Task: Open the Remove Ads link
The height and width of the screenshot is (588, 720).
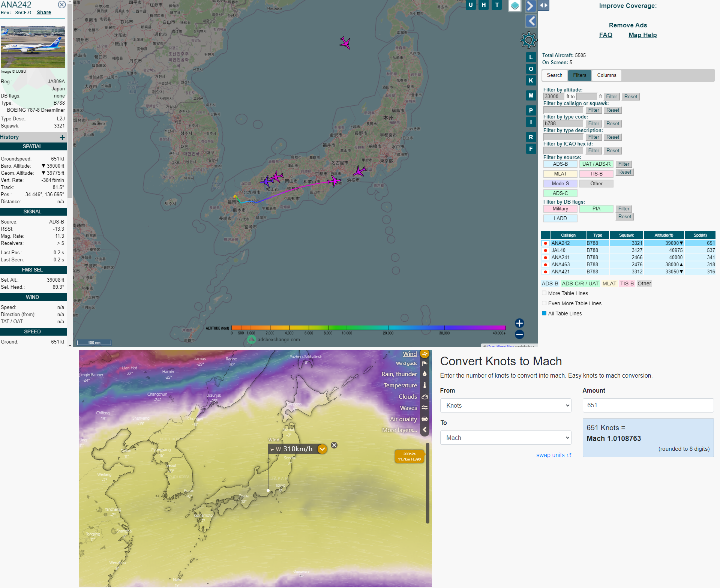Action: click(628, 25)
